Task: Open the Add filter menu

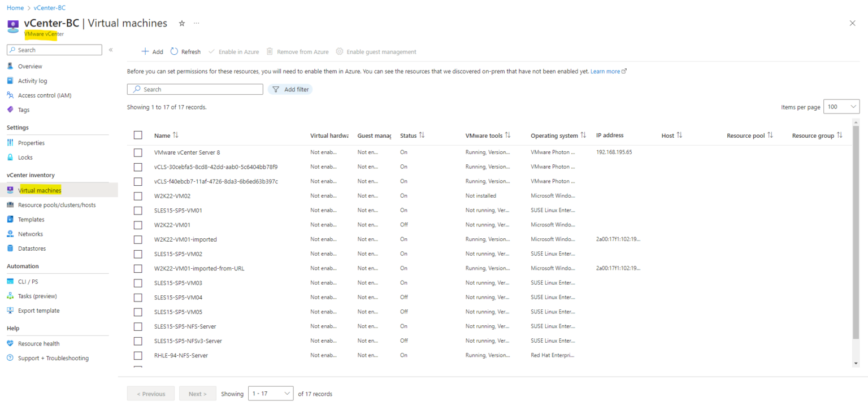Action: click(x=290, y=89)
